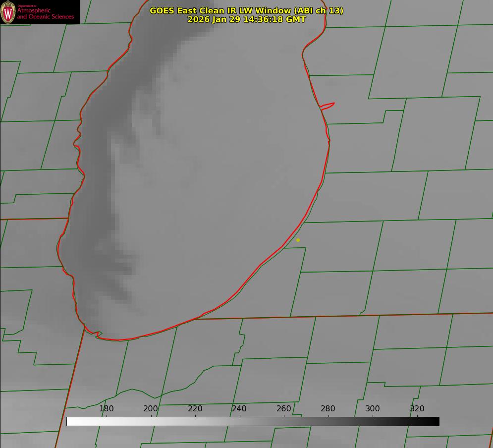Click the "GOES East Clean IR LW Window" title

coord(246,10)
